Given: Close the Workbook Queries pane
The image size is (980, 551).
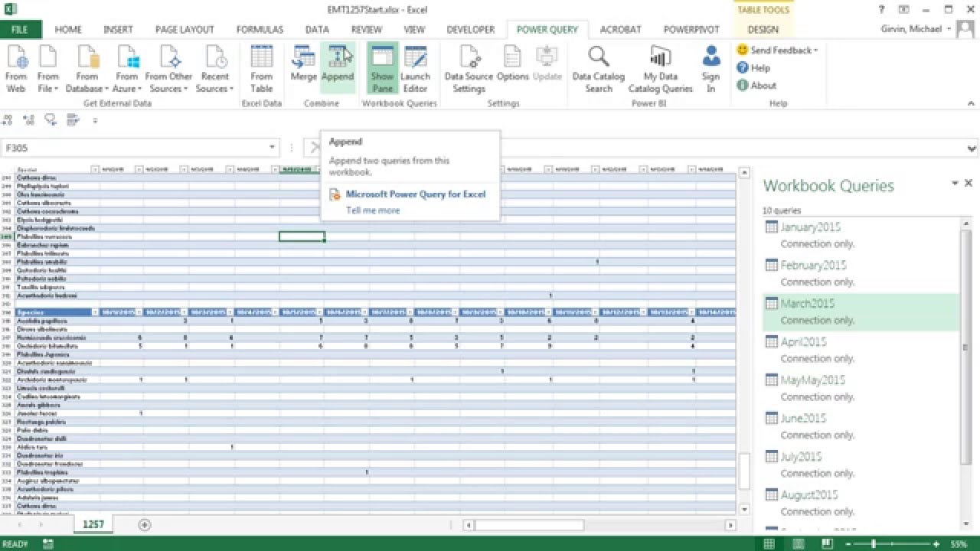Looking at the screenshot, I should point(969,184).
